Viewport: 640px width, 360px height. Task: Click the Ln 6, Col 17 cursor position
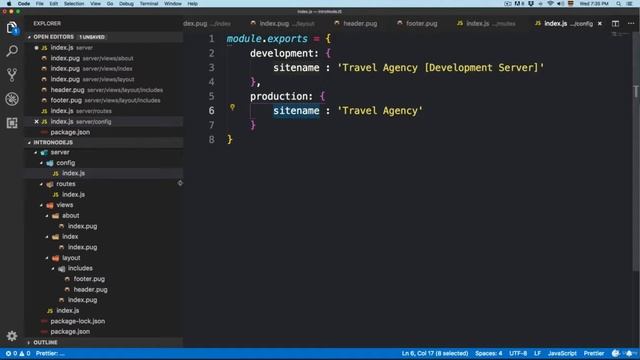[x=435, y=353]
